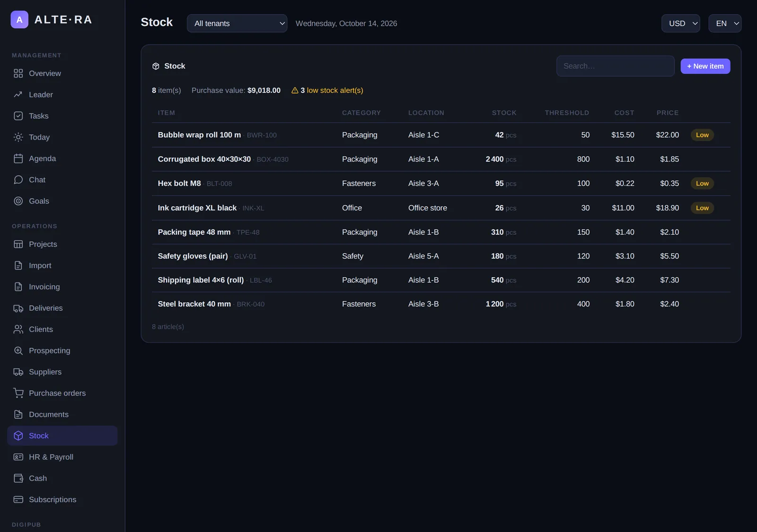This screenshot has width=757, height=532.
Task: Click the Clients people icon
Action: point(18,329)
